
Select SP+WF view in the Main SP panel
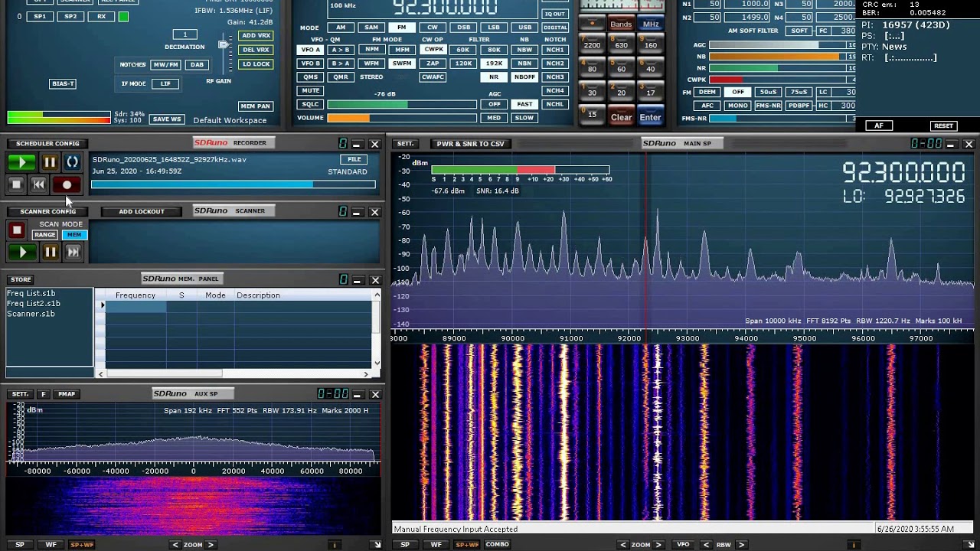[x=466, y=545]
